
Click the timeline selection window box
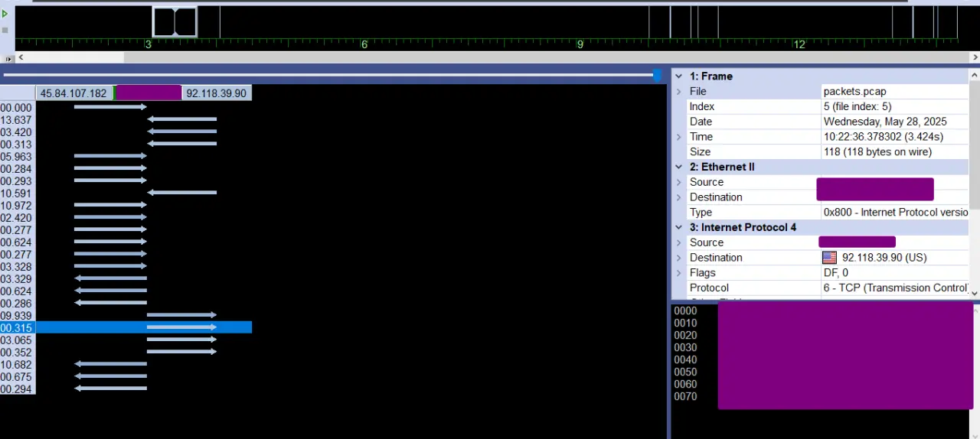pos(175,21)
